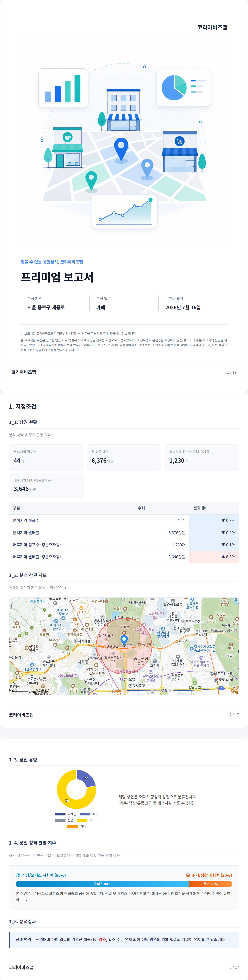This screenshot has height=980, width=248.
Task: Click the line chart card in the cover illustration
Action: pos(124,212)
